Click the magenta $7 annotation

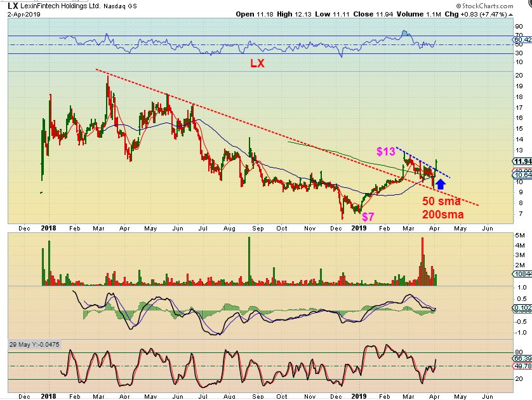(368, 217)
